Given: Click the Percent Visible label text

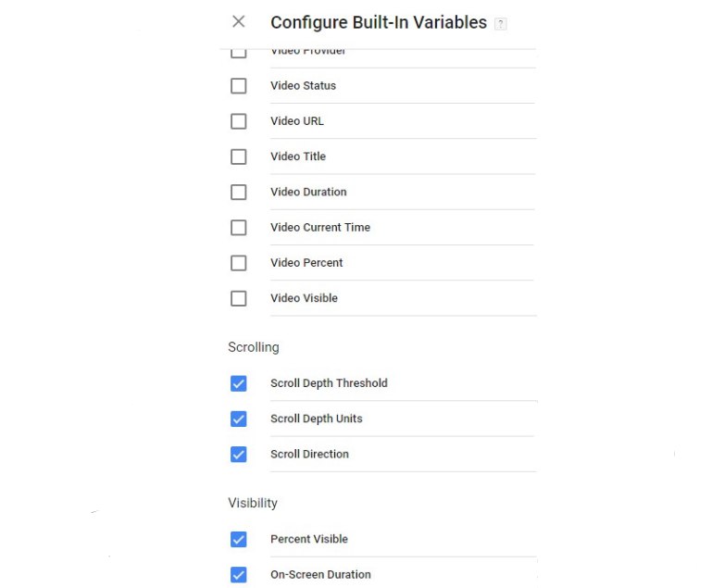Looking at the screenshot, I should click(309, 539).
